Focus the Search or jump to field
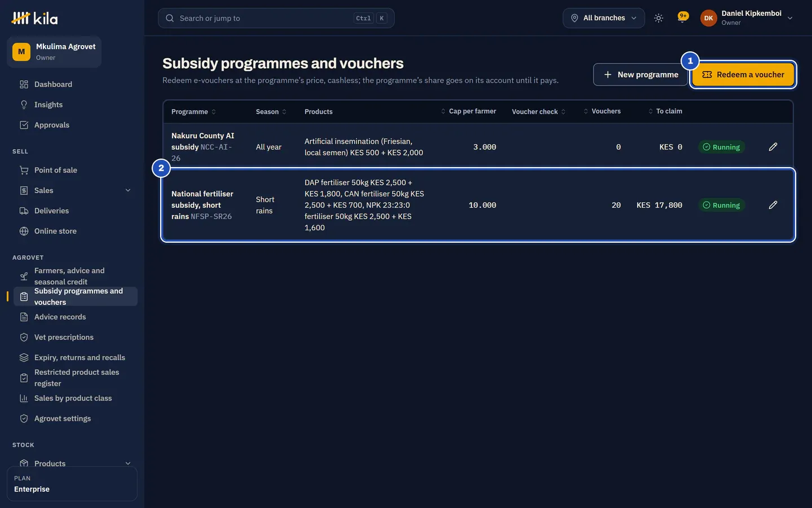812x508 pixels. [276, 18]
